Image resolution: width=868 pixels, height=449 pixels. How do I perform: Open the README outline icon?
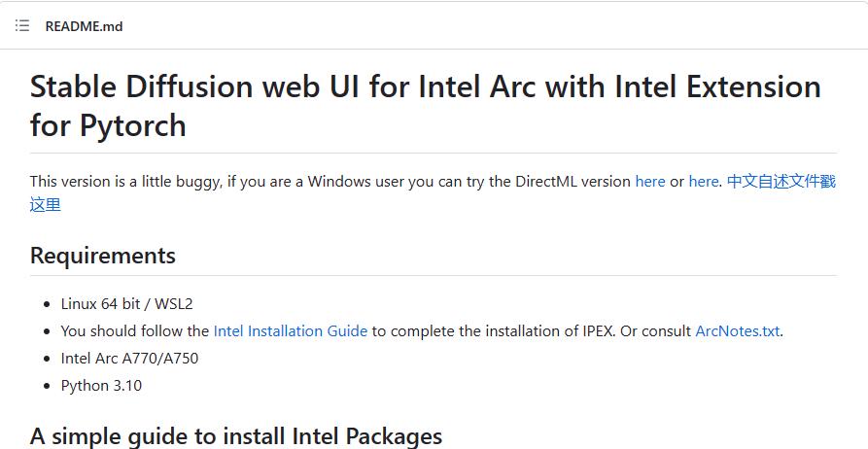22,25
